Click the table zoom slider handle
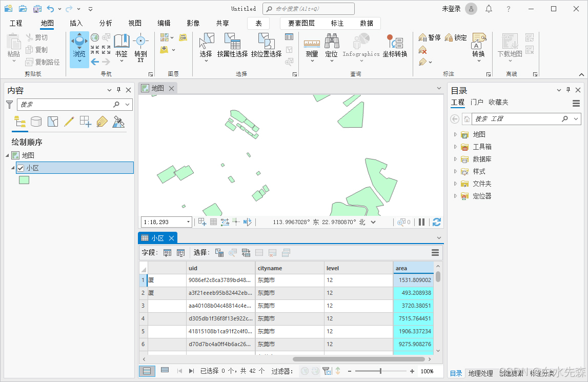The image size is (588, 382). [380, 371]
